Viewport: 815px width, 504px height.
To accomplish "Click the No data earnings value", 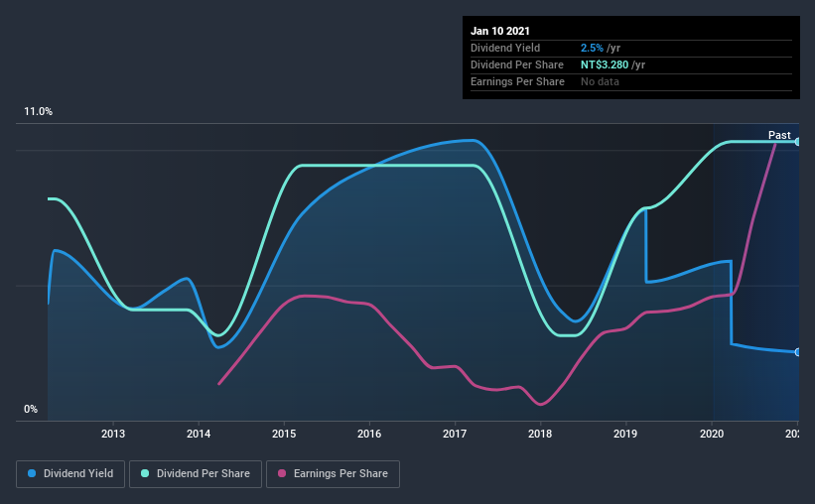I will coord(600,81).
